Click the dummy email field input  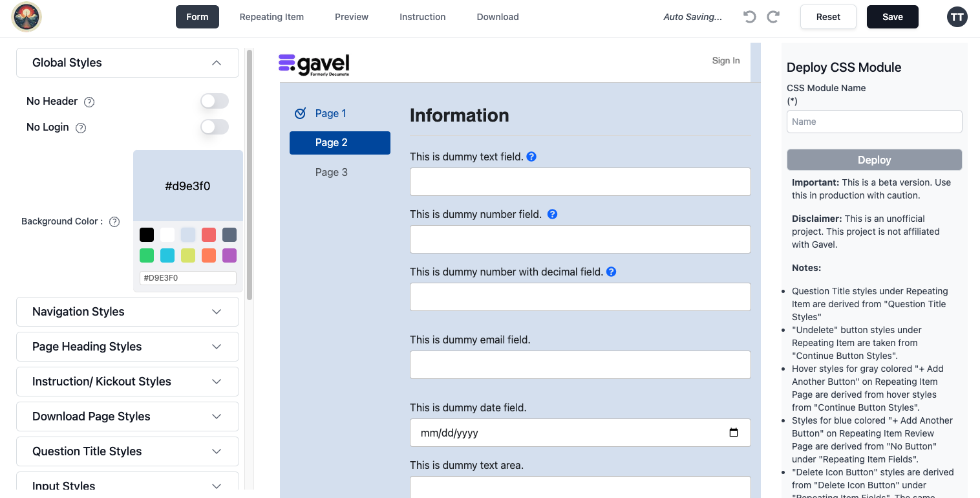click(581, 365)
